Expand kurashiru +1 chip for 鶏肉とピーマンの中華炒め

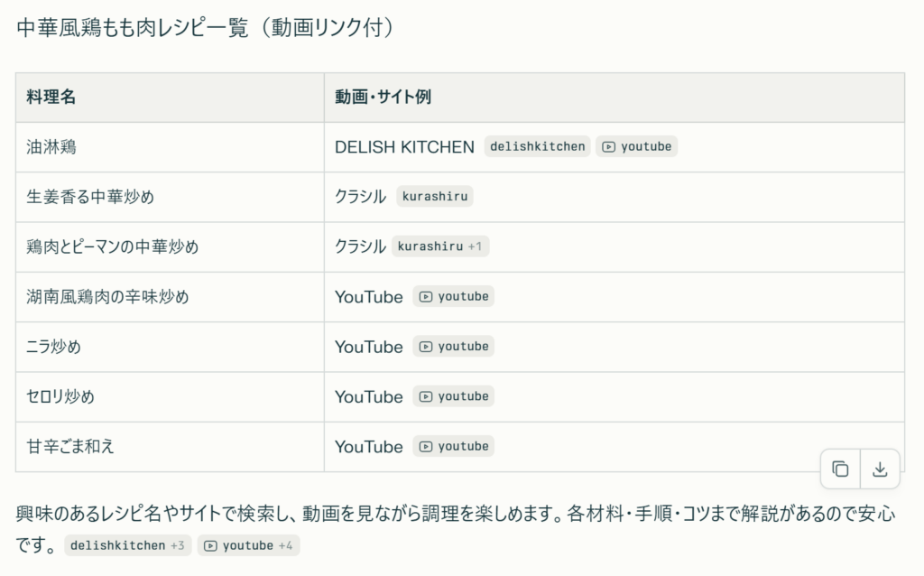[440, 246]
